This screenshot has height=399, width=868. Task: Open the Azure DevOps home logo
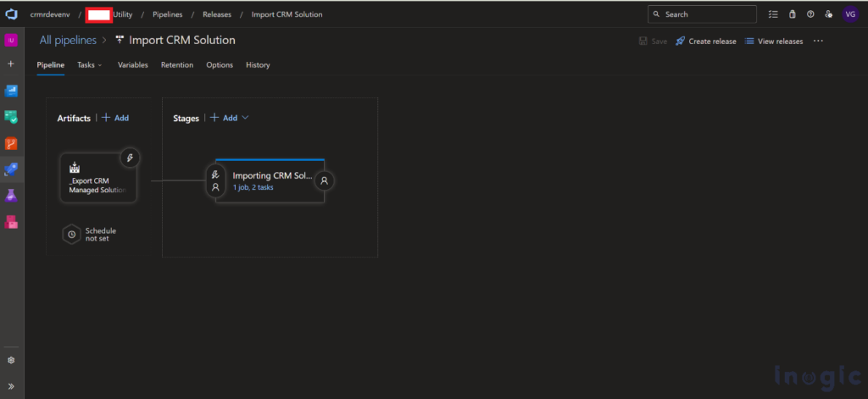coord(11,14)
